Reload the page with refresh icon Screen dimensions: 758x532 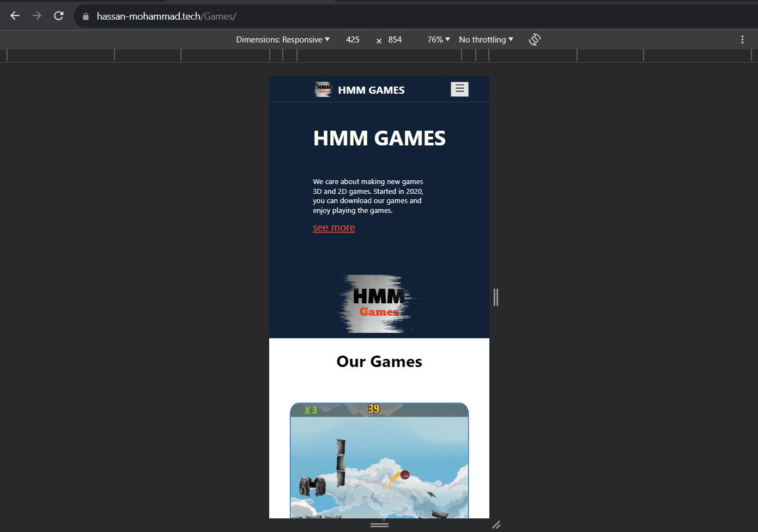(x=59, y=16)
